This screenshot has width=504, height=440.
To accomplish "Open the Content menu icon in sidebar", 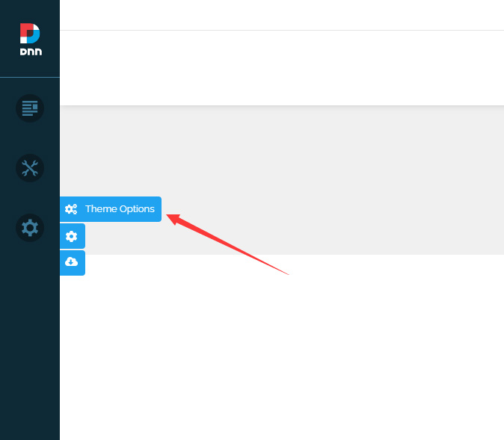I will 30,108.
